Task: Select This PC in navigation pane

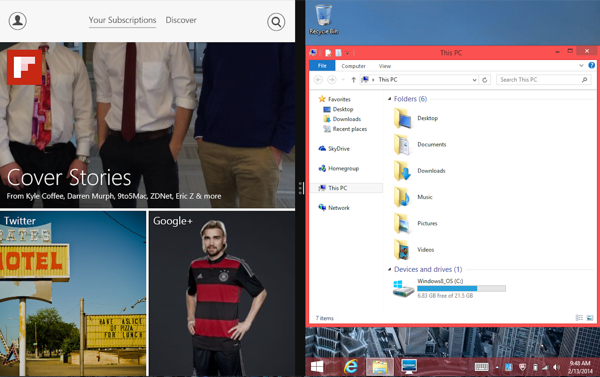Action: [346, 188]
